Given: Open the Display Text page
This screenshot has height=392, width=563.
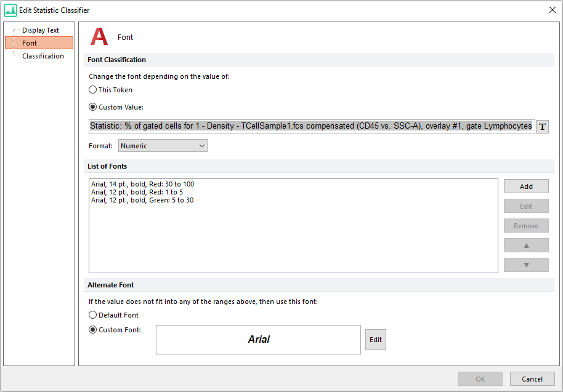Looking at the screenshot, I should [x=41, y=30].
